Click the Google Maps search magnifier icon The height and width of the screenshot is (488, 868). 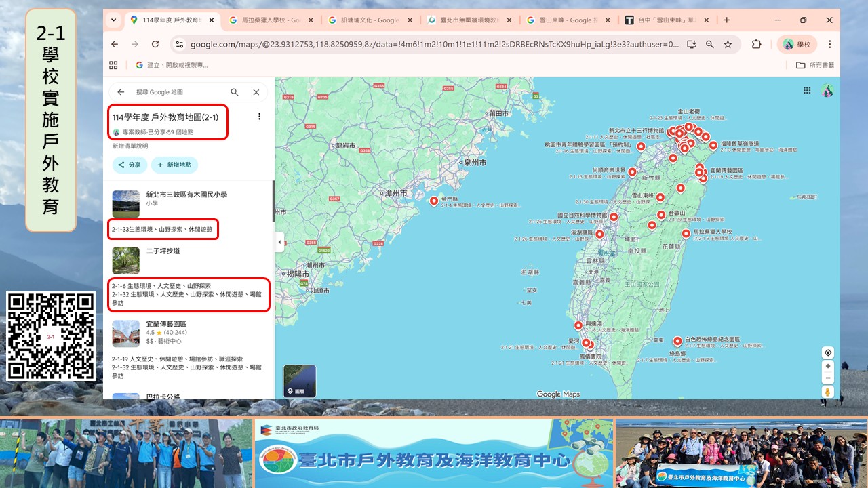235,92
